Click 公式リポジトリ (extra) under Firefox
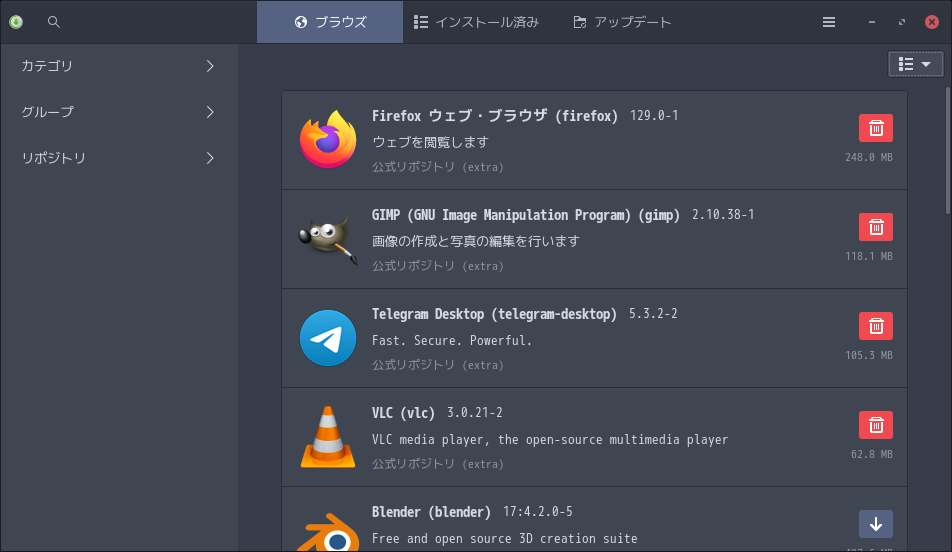Image resolution: width=952 pixels, height=552 pixels. pos(438,167)
